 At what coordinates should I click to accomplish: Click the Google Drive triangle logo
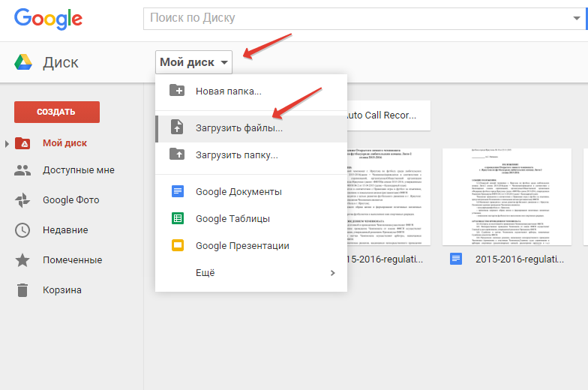click(x=23, y=62)
